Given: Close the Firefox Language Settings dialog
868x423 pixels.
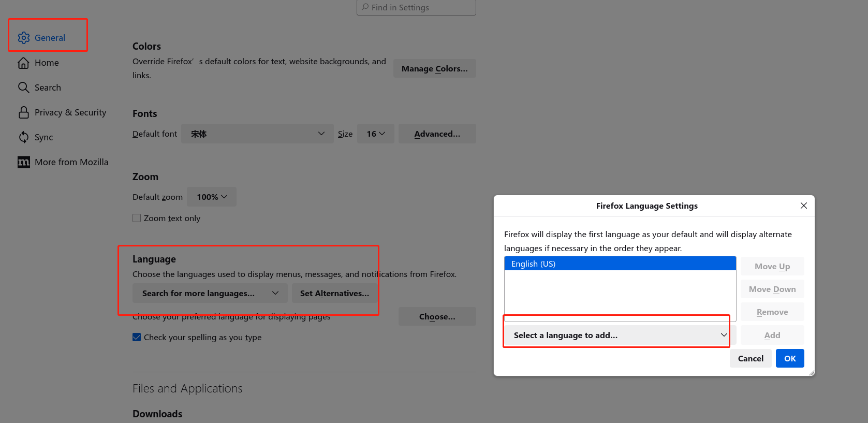Looking at the screenshot, I should pos(803,206).
